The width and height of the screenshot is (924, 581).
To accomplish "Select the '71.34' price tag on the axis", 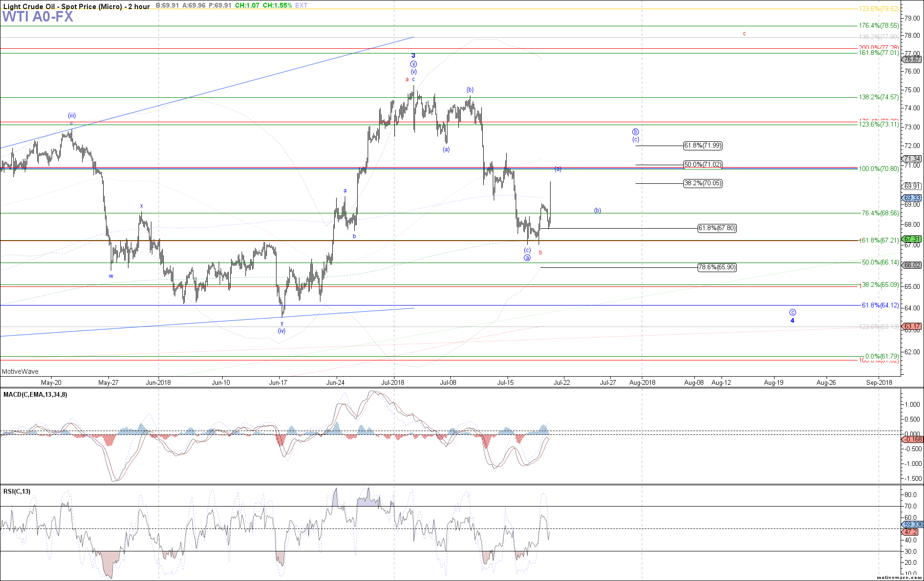I will (x=912, y=158).
